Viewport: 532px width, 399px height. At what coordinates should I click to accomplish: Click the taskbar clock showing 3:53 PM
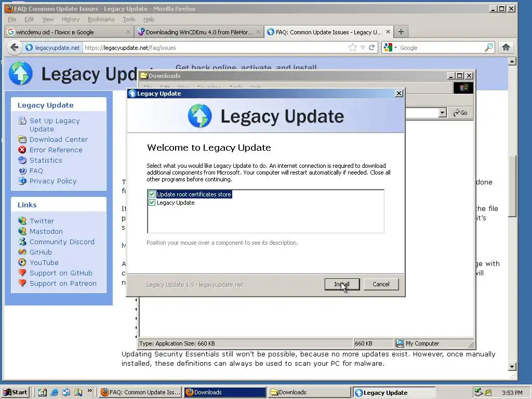point(512,393)
